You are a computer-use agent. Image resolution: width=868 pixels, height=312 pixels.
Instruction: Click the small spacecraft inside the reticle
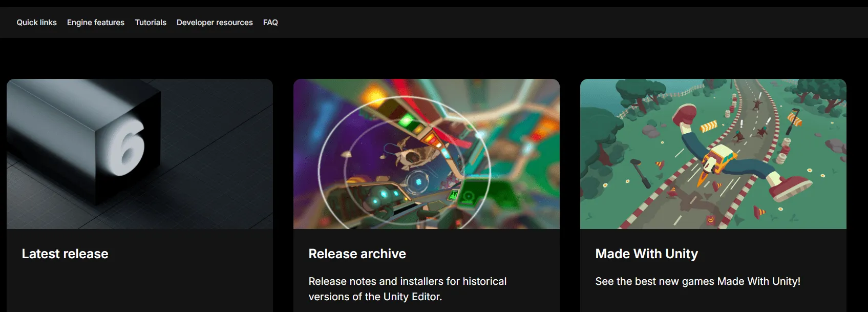point(412,154)
